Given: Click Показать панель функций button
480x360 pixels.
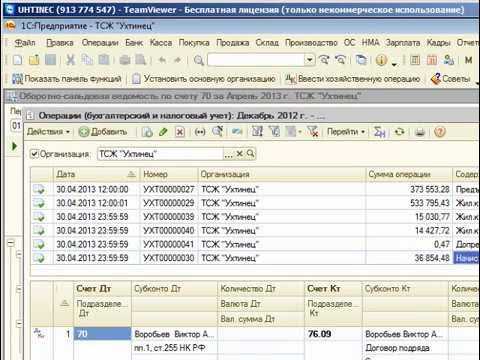Looking at the screenshot, I should pos(67,79).
